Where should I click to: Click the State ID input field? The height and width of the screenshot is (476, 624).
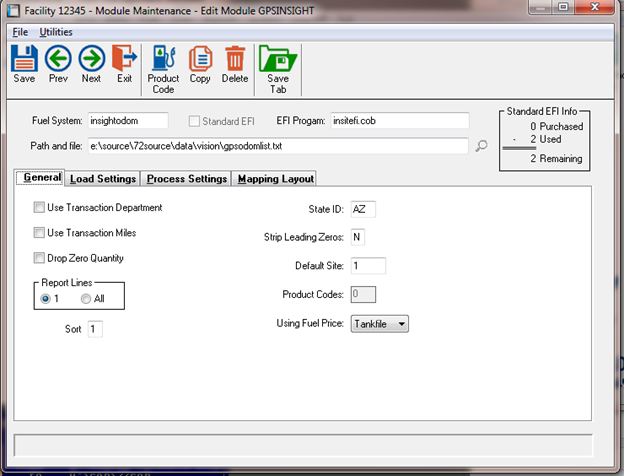click(x=363, y=208)
